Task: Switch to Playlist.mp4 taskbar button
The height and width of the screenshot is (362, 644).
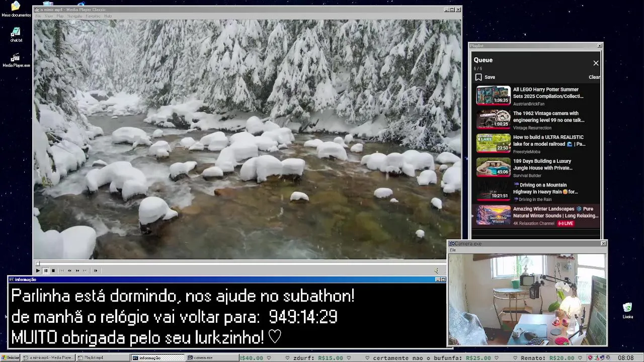Action: (103, 357)
